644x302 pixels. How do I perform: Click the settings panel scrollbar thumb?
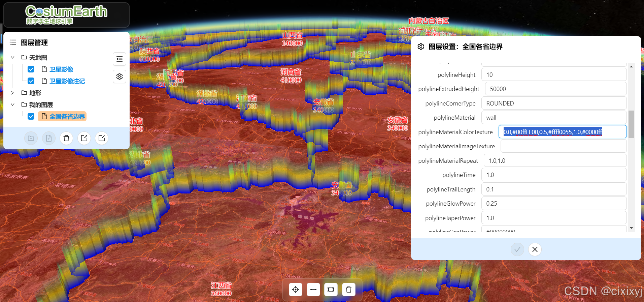(631, 124)
